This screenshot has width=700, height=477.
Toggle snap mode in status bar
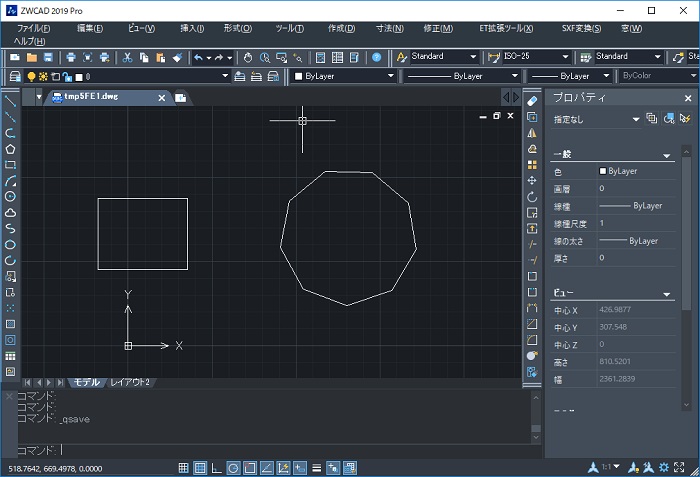coord(183,468)
